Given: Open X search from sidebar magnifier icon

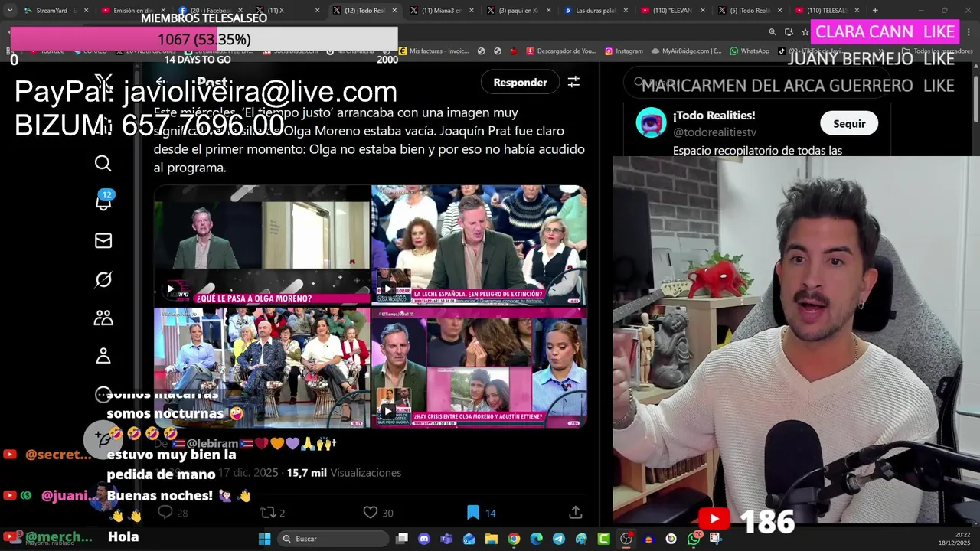Looking at the screenshot, I should pos(103,163).
